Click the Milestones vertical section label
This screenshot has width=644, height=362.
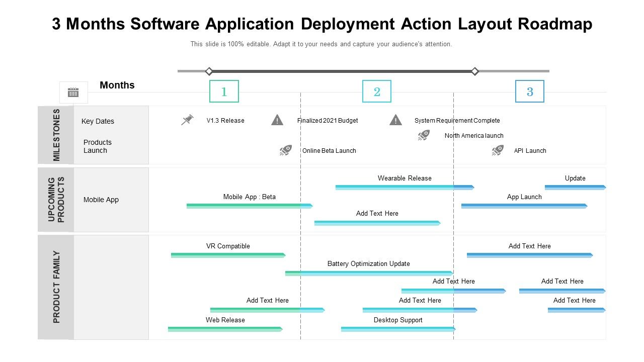pyautogui.click(x=56, y=135)
